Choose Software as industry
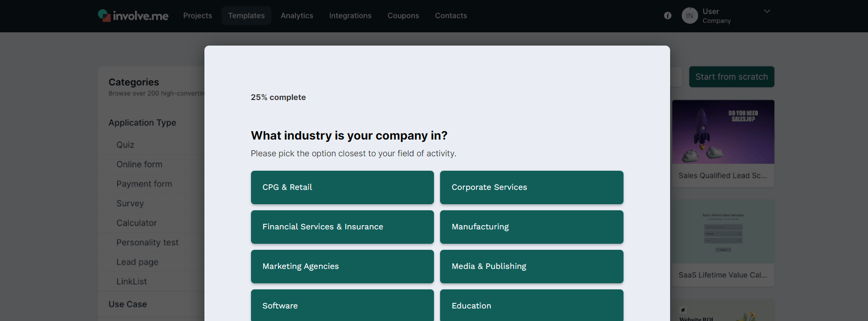This screenshot has width=868, height=321. click(x=342, y=305)
